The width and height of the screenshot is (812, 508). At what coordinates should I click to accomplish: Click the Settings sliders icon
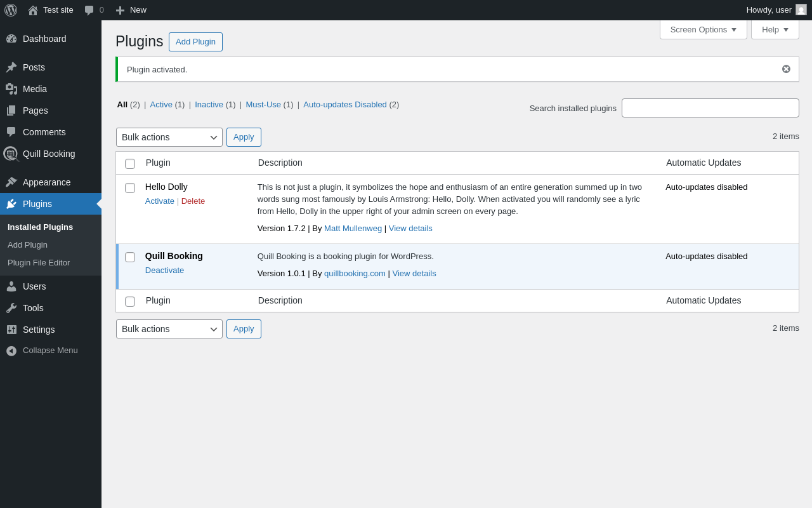[x=11, y=330]
